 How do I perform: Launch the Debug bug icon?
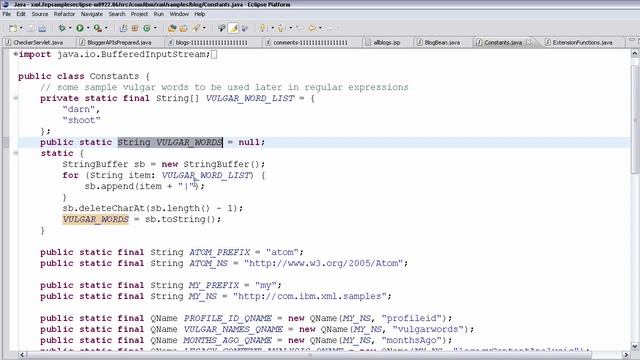[62, 28]
